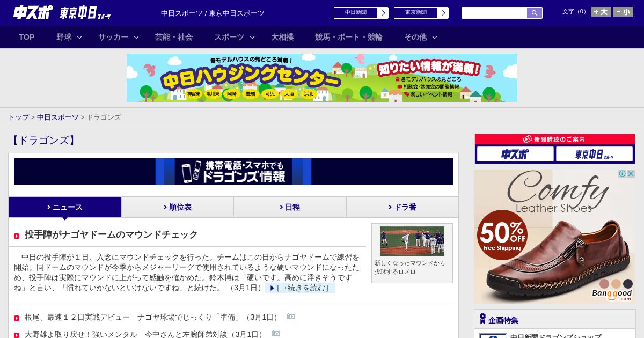The image size is (644, 338).
Task: Open the 東京新聞 link button
Action: coord(421,13)
